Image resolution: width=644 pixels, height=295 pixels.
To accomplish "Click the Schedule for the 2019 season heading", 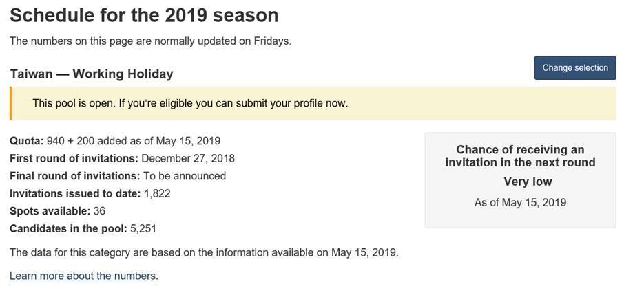I will (144, 15).
